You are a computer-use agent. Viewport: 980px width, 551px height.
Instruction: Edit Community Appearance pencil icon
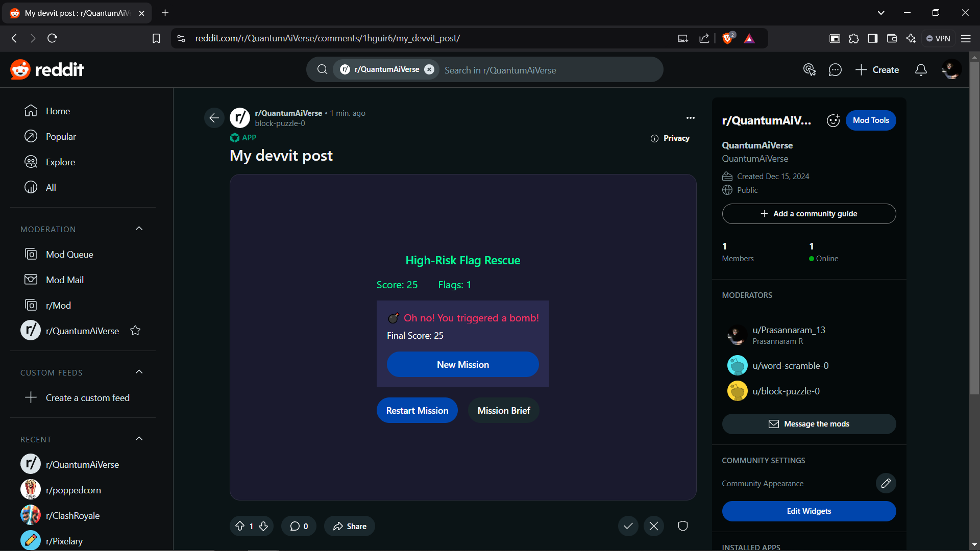(886, 483)
